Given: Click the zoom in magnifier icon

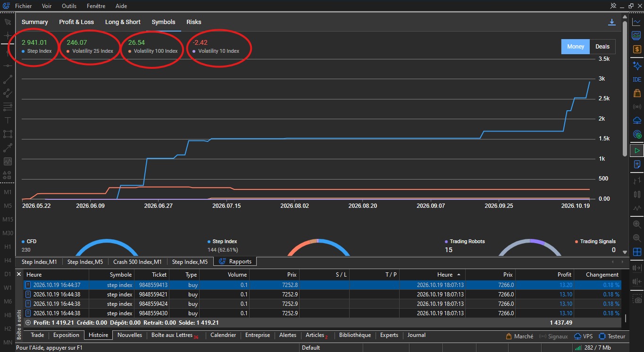Looking at the screenshot, I should 637,224.
